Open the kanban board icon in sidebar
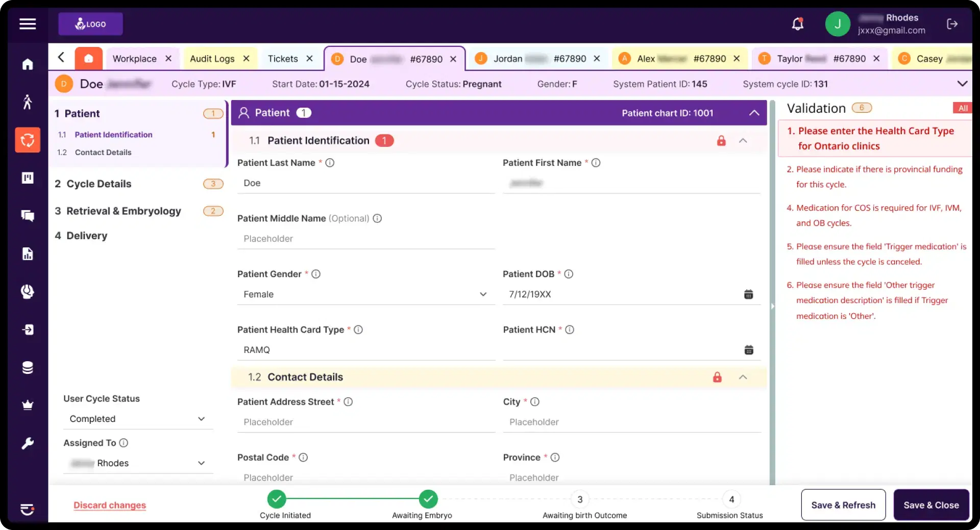 click(x=28, y=178)
